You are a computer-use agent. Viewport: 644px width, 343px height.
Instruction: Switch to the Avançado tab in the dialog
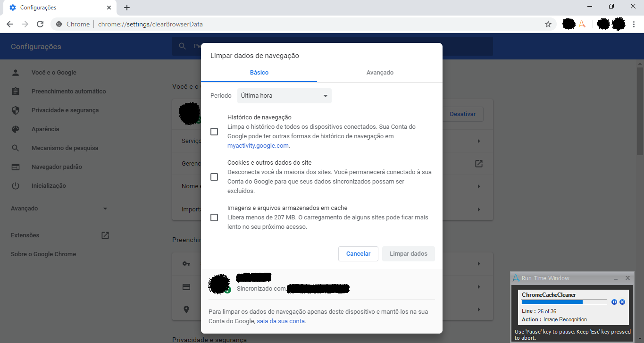380,73
